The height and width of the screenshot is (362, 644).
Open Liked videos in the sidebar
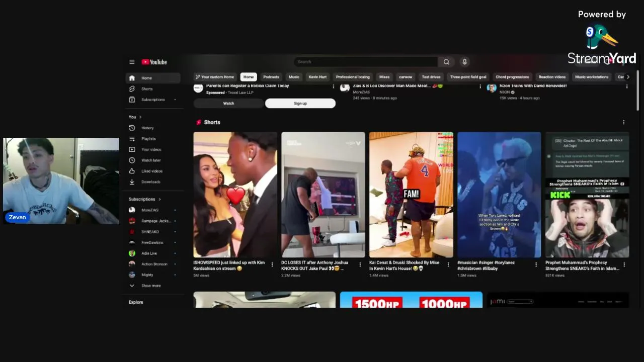(x=153, y=171)
